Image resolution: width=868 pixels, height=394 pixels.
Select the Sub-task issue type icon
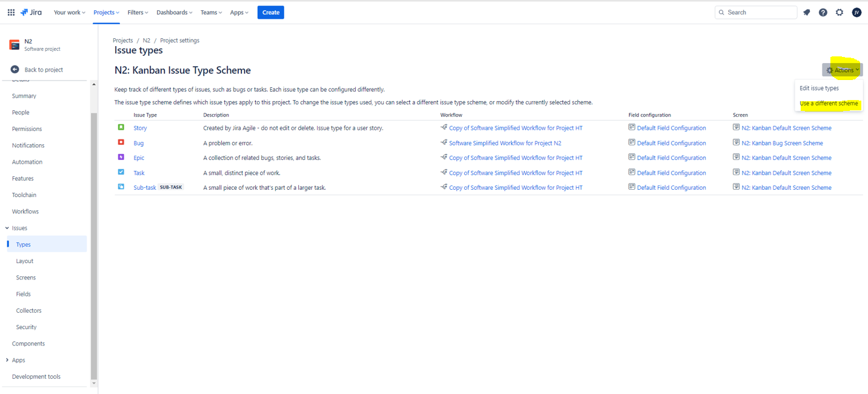(122, 187)
